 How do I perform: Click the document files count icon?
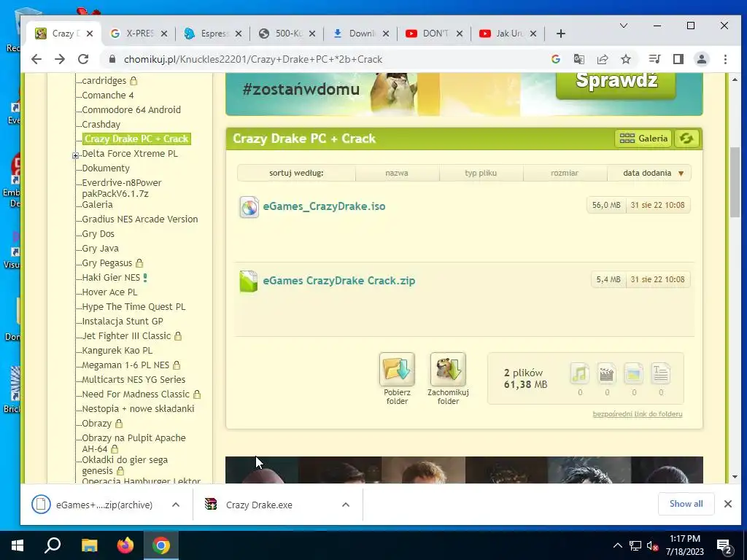[x=661, y=374]
